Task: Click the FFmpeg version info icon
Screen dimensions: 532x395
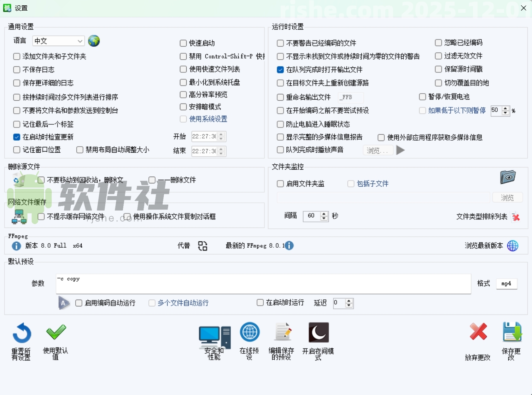Action: click(x=16, y=246)
